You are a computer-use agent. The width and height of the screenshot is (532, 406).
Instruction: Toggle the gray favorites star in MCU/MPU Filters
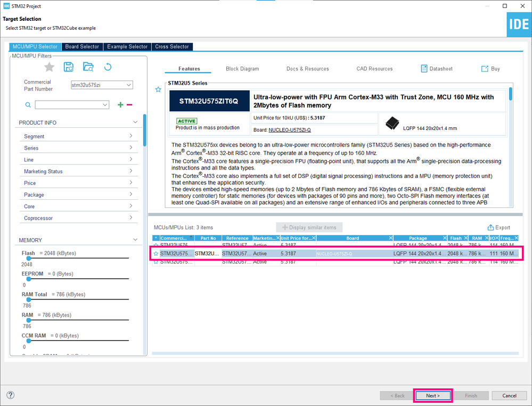click(x=49, y=67)
